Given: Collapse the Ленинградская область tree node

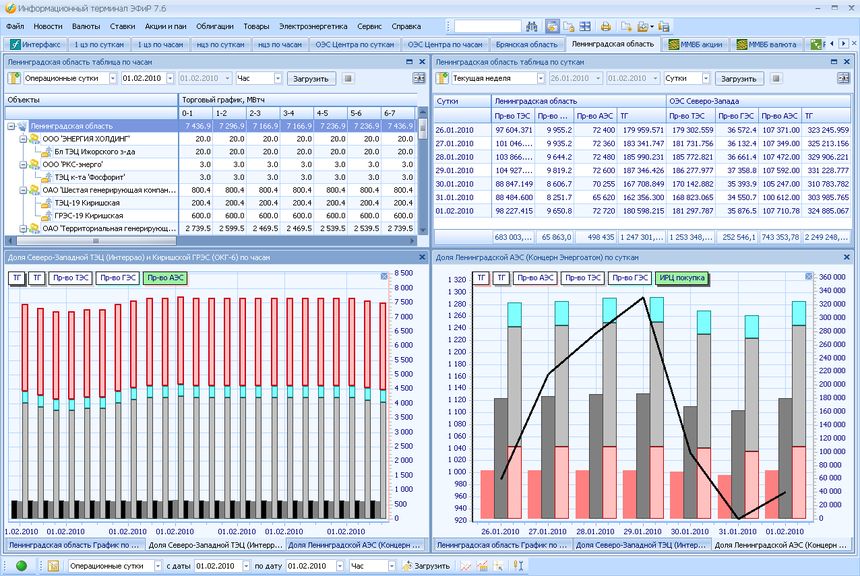Looking at the screenshot, I should (x=10, y=126).
